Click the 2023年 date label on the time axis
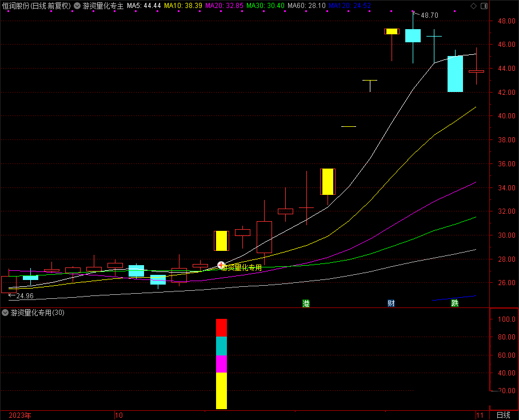Viewport: 519px width, 420px height. (x=20, y=415)
